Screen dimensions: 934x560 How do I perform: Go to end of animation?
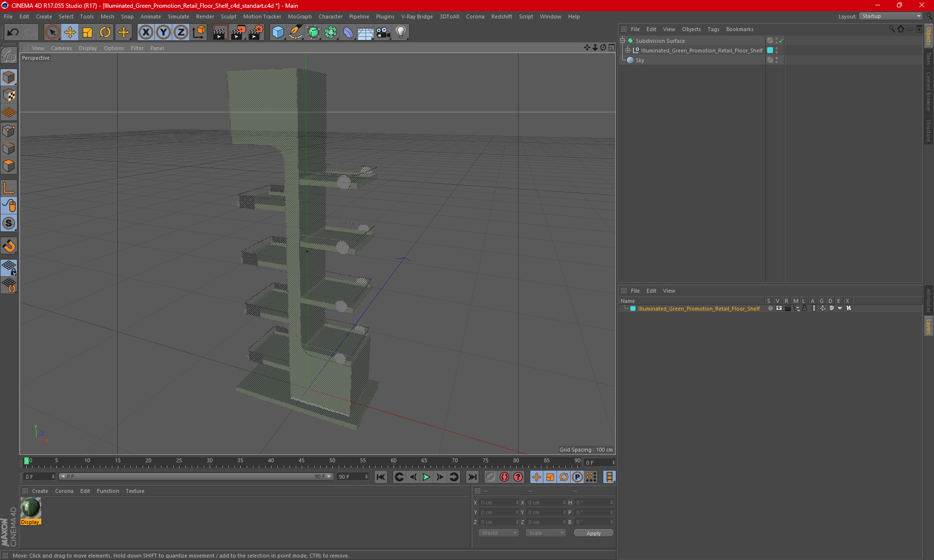472,477
